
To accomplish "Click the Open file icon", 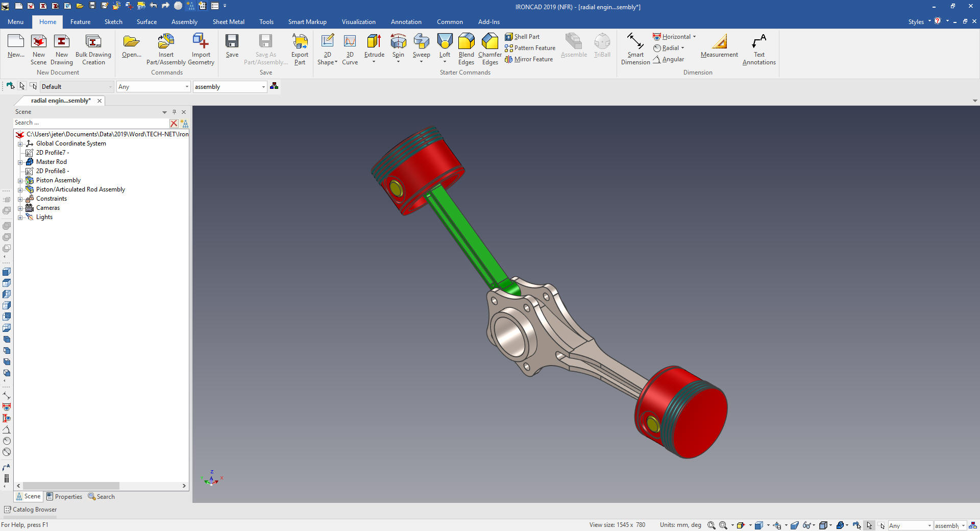I will tap(131, 46).
